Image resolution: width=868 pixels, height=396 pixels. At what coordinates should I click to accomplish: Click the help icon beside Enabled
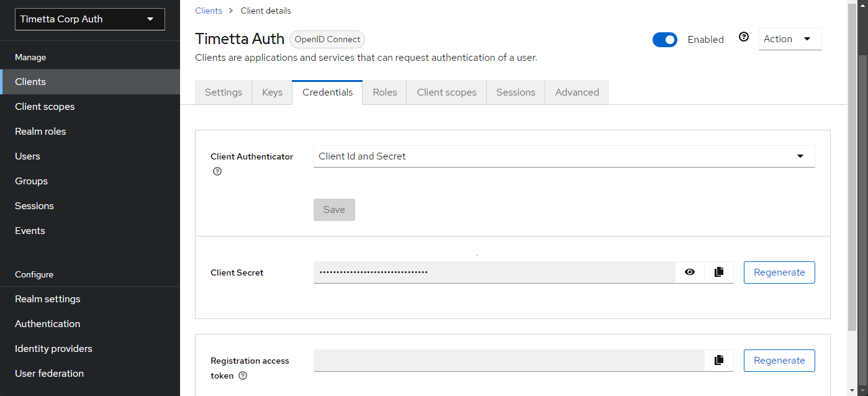pos(744,37)
